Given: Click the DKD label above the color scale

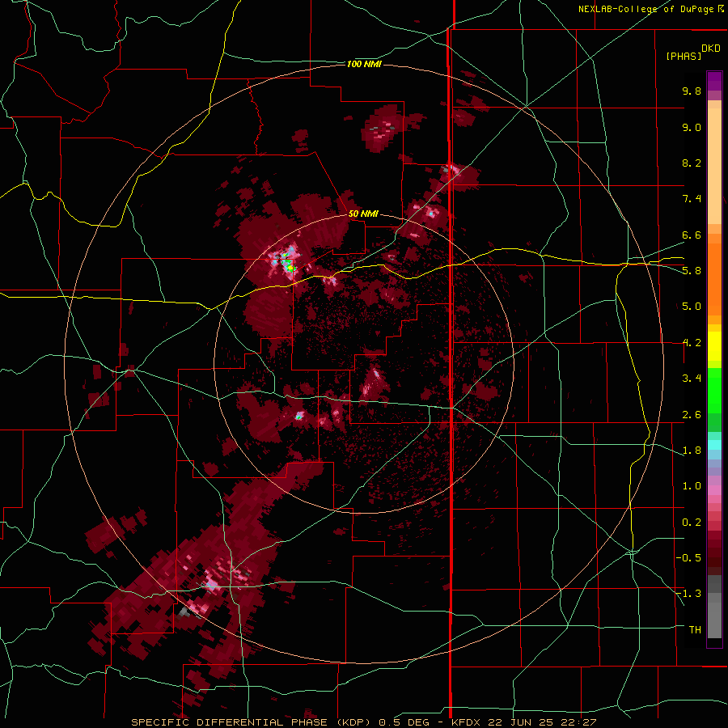Looking at the screenshot, I should click(x=710, y=49).
